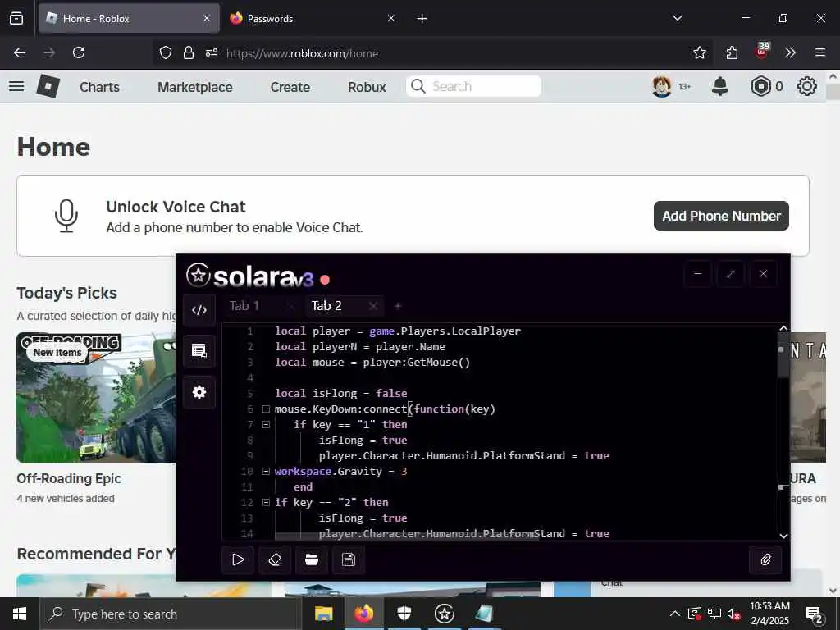Screen dimensions: 840x630
Task: Click the Off-Roading Epic title link
Action: click(69, 478)
